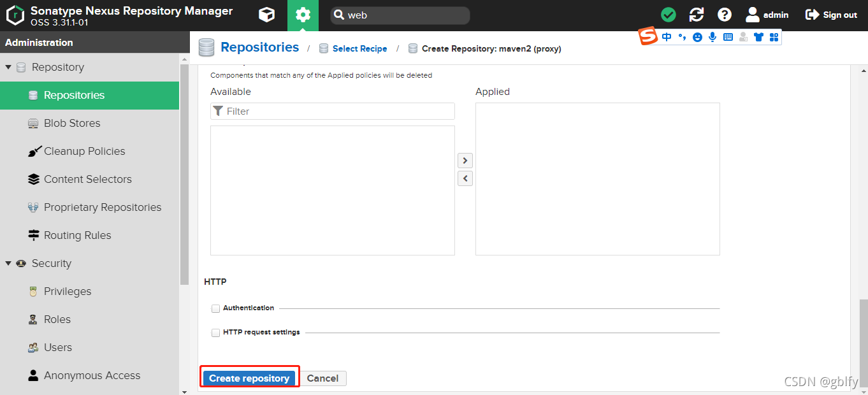Click the Users people icon
The height and width of the screenshot is (395, 868).
coord(34,347)
